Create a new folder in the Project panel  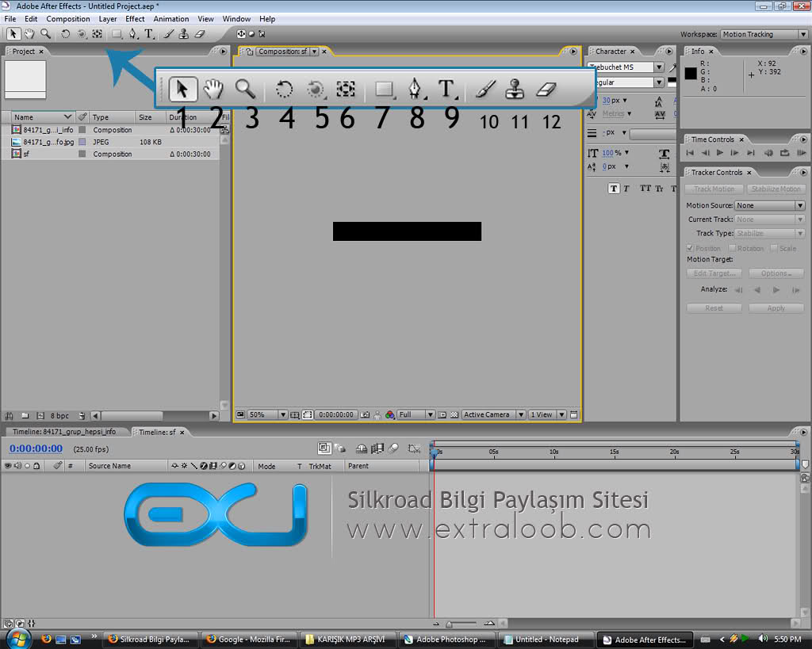tap(25, 415)
